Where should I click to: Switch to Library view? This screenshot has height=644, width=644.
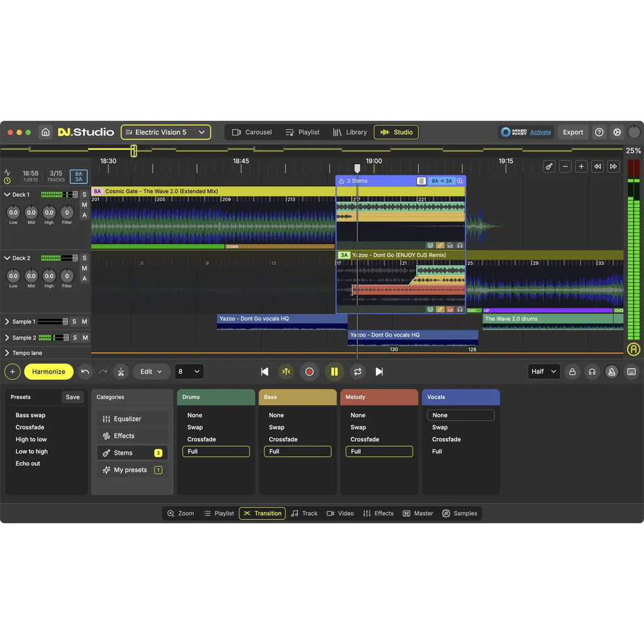tap(350, 132)
